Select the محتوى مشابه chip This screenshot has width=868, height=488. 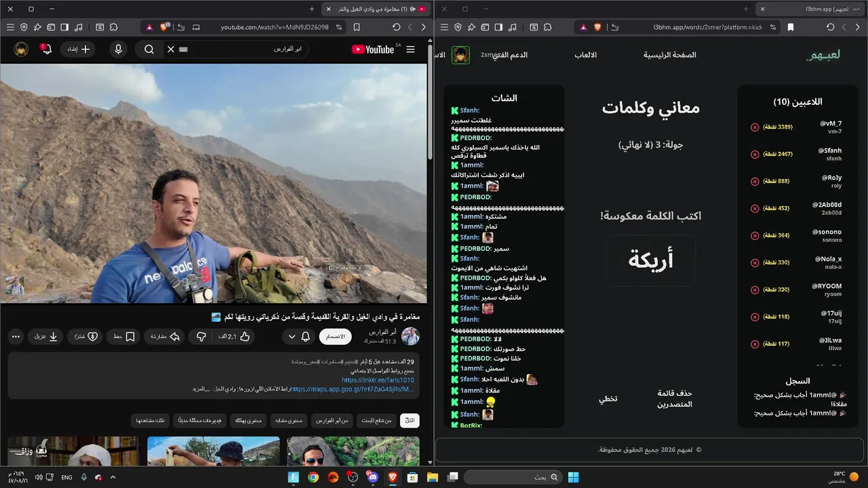(x=290, y=421)
